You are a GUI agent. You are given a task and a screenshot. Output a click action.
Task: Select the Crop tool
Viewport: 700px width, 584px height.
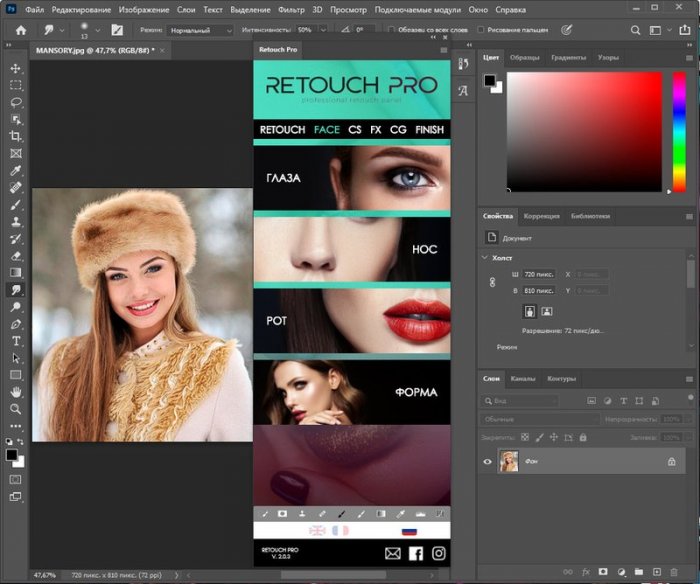coord(16,136)
